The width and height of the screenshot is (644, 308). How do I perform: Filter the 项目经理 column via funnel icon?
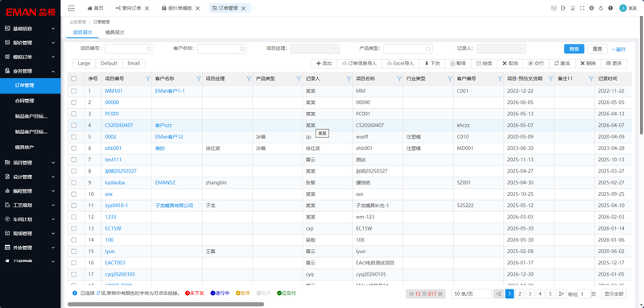pos(249,78)
